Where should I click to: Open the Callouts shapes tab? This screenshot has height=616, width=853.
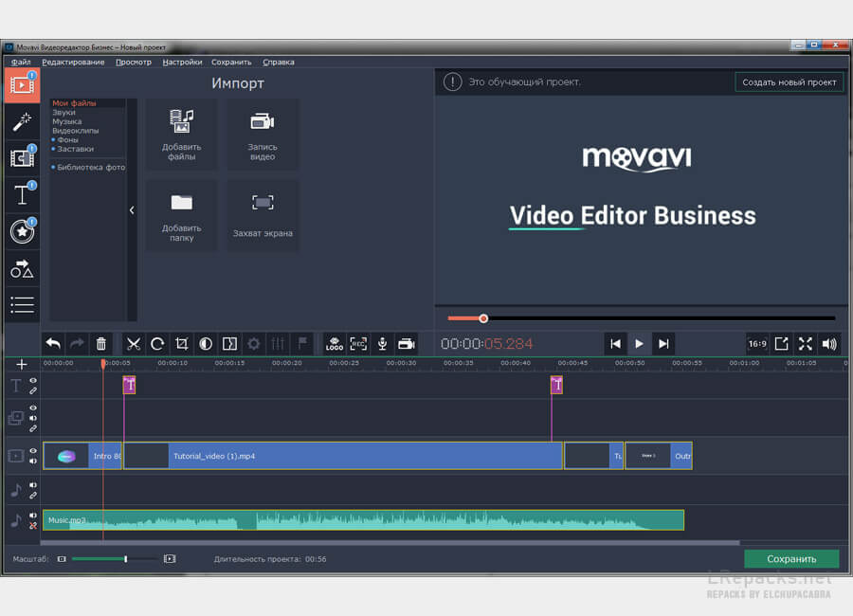click(x=22, y=268)
